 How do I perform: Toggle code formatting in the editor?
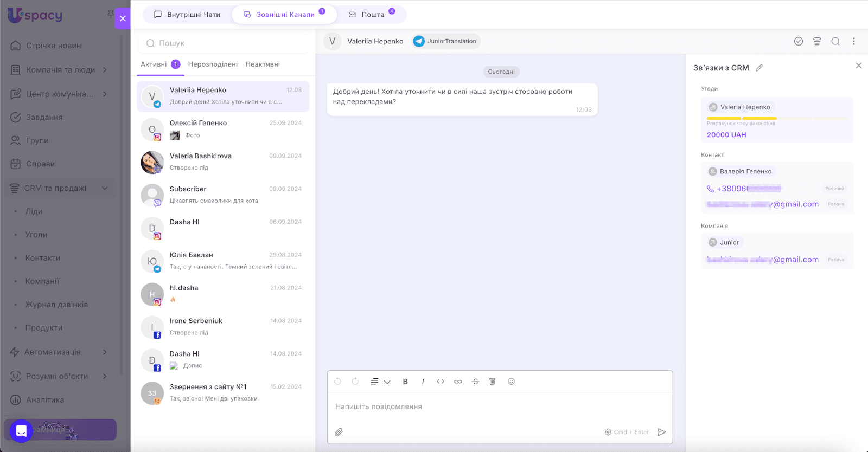[441, 382]
